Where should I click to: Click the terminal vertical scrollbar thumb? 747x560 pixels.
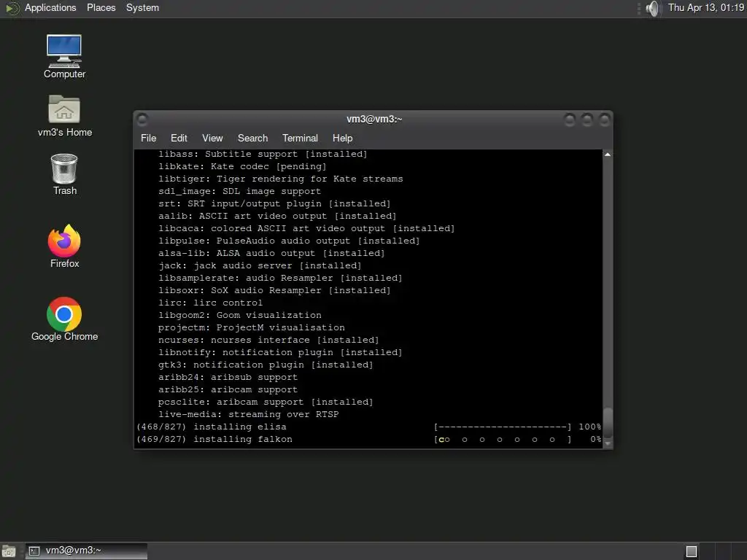click(x=608, y=423)
